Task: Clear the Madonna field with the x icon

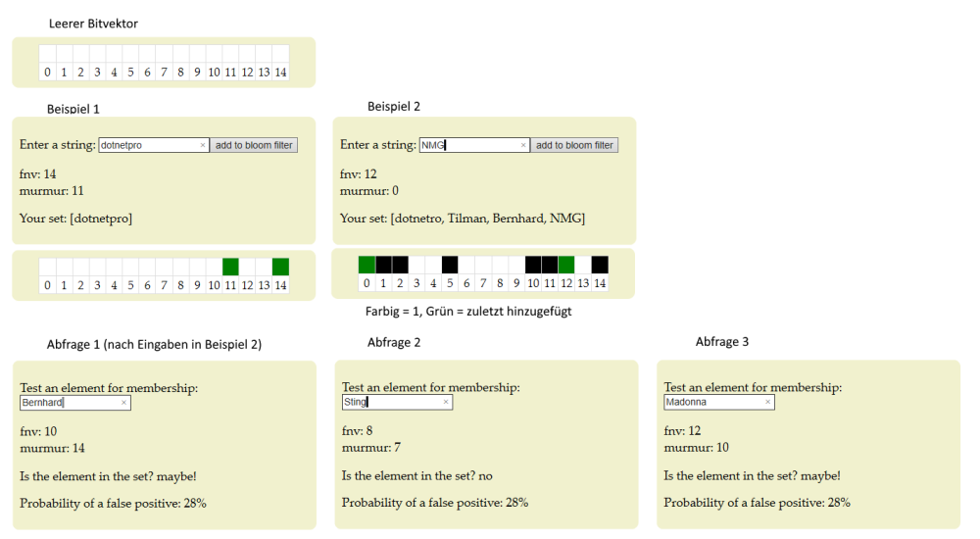Action: click(767, 402)
